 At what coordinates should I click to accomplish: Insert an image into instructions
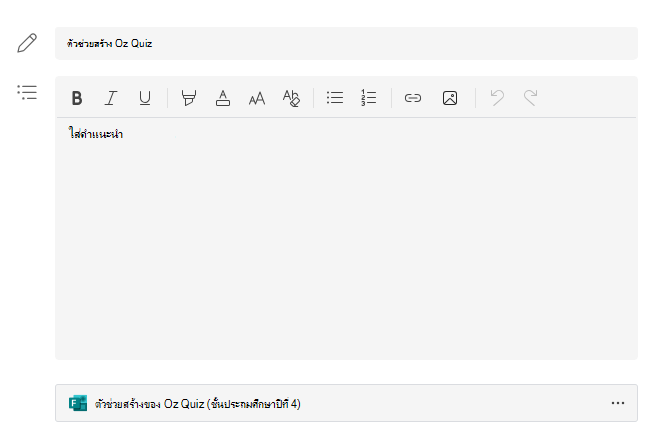(x=450, y=98)
